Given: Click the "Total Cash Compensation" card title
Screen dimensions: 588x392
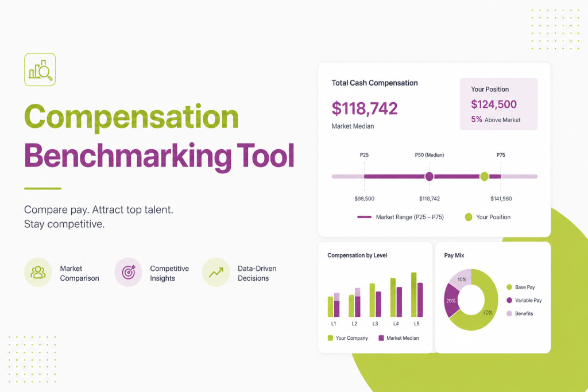Looking at the screenshot, I should pyautogui.click(x=374, y=83).
